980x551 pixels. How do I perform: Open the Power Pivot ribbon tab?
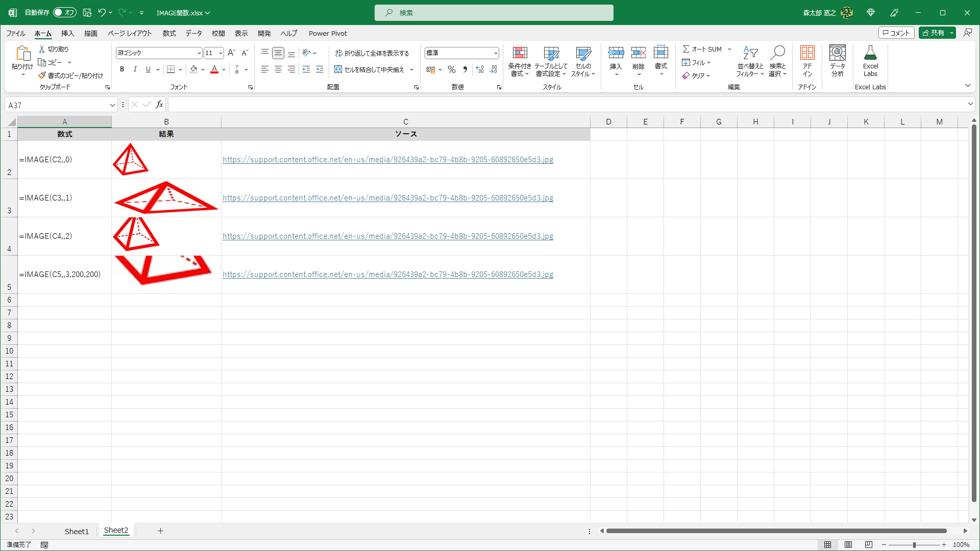327,33
